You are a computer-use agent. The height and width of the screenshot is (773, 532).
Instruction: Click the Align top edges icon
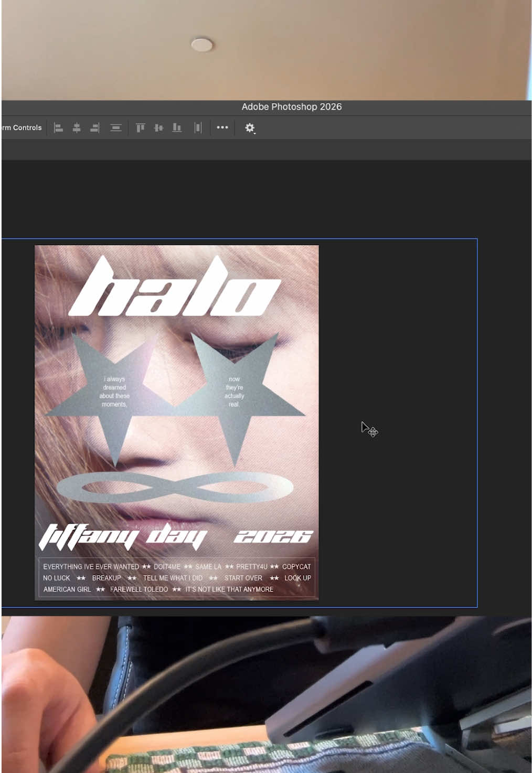coord(141,128)
